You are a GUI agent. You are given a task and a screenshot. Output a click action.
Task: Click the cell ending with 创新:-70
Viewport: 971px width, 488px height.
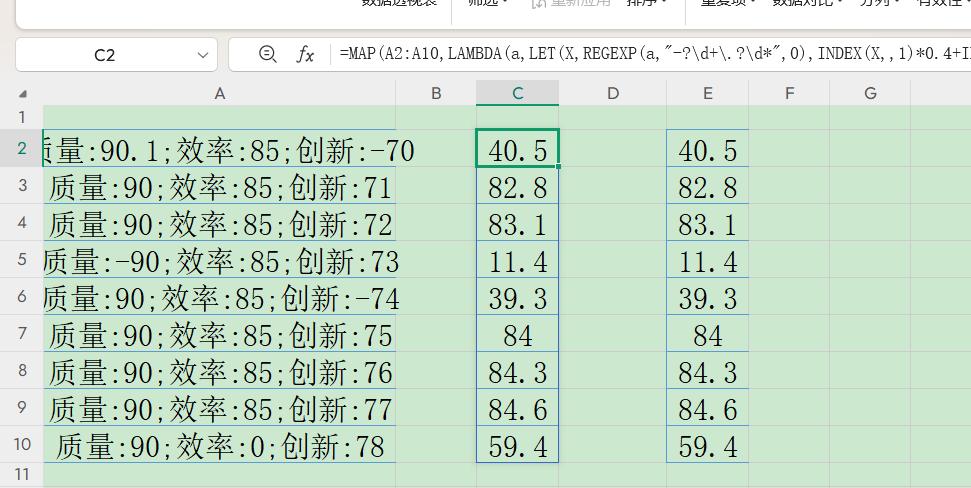pyautogui.click(x=219, y=149)
